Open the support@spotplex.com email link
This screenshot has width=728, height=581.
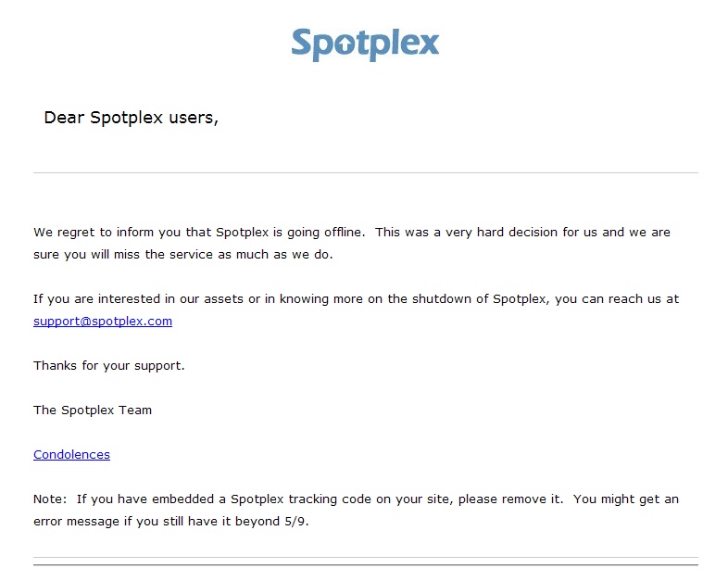pyautogui.click(x=103, y=322)
